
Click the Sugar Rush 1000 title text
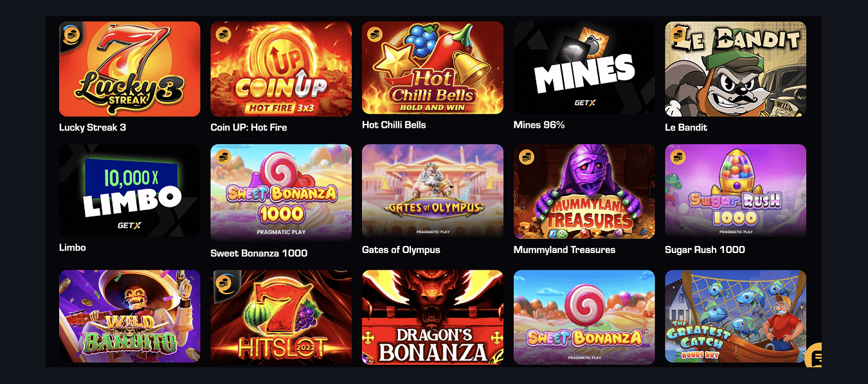(x=705, y=250)
